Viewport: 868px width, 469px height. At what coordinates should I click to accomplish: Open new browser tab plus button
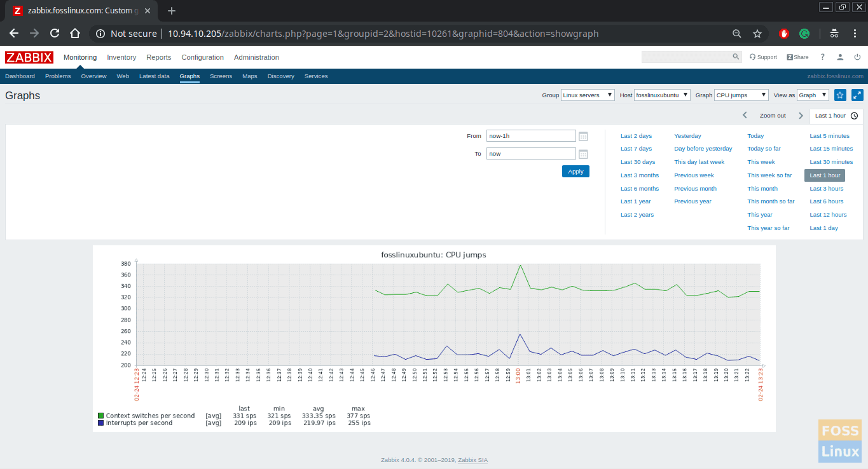(171, 11)
